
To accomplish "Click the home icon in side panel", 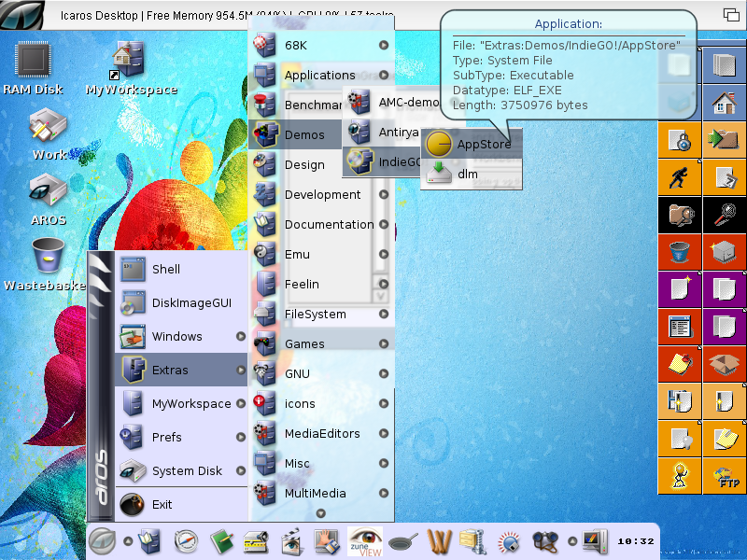I will pos(725,103).
